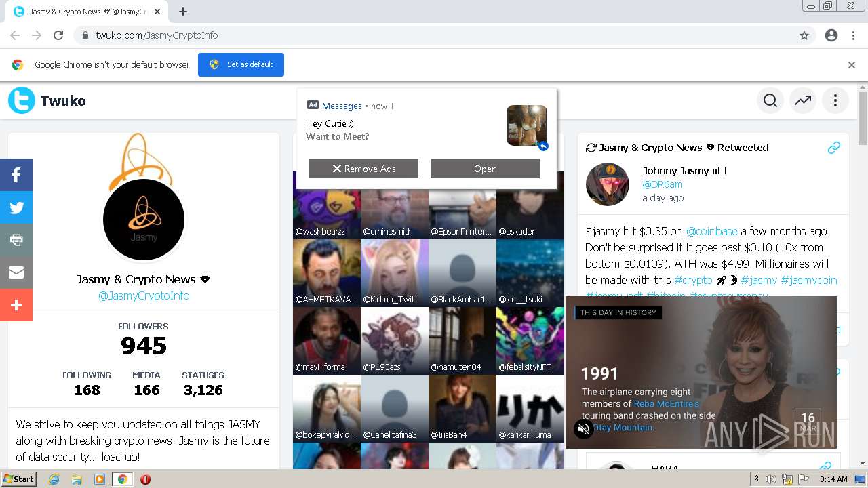Viewport: 868px width, 488px height.
Task: Open @karikari_uma follower tile
Action: click(530, 409)
